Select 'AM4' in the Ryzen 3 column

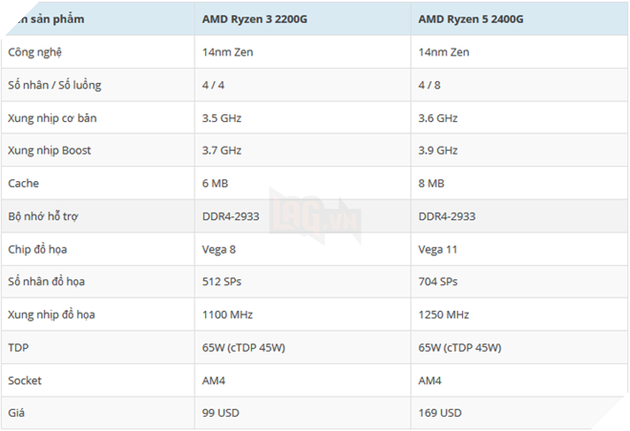tap(213, 380)
